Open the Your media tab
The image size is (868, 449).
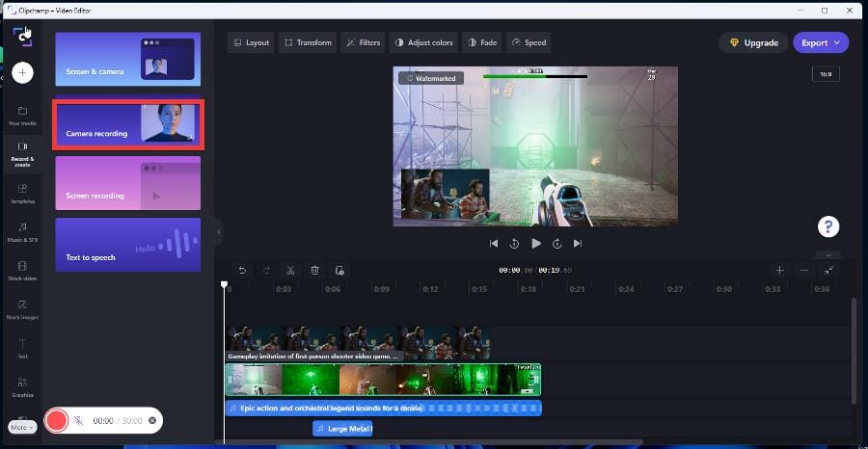point(22,116)
